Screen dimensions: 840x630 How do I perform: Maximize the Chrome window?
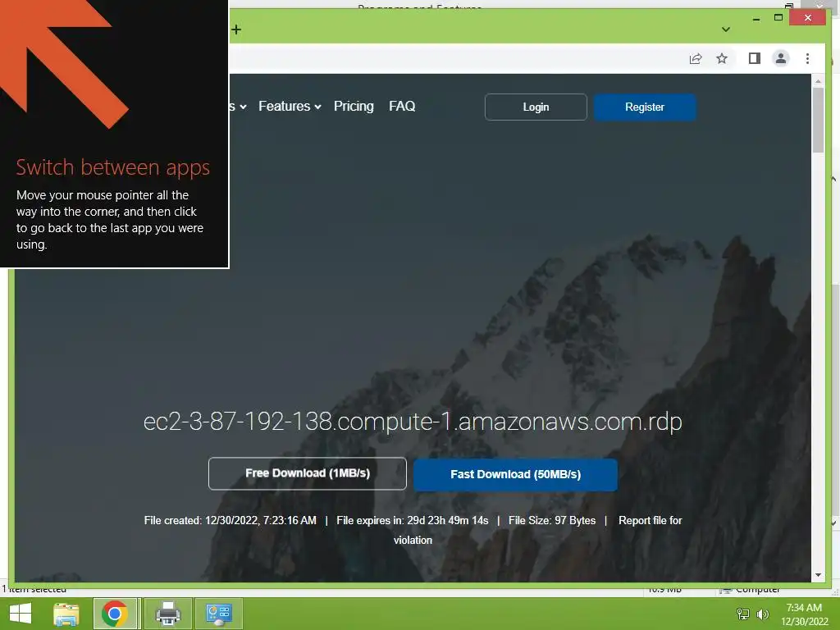[778, 18]
